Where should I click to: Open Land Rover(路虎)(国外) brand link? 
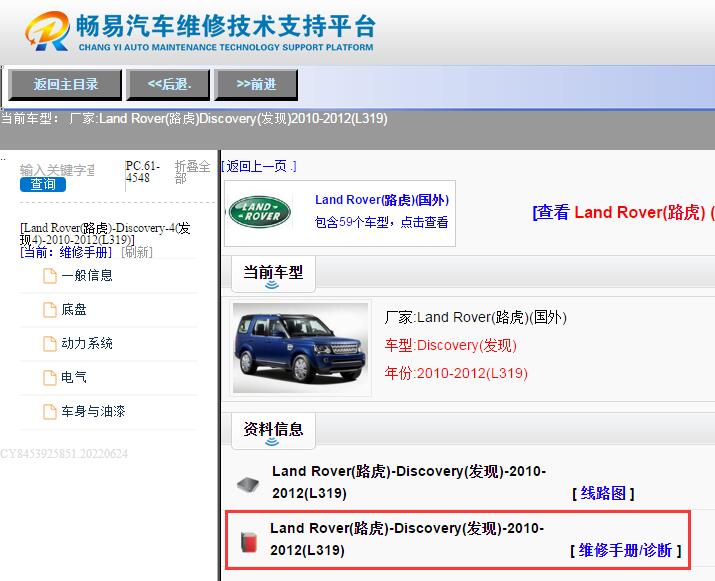click(x=382, y=200)
